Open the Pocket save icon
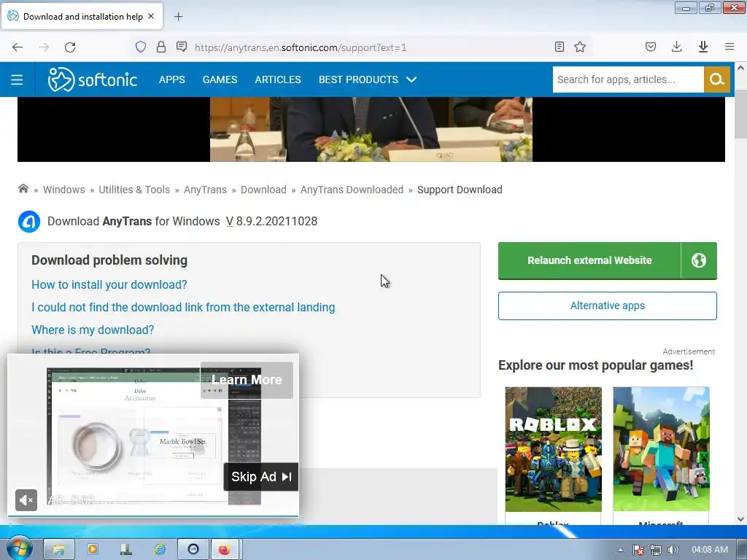Image resolution: width=747 pixels, height=560 pixels. [x=651, y=47]
